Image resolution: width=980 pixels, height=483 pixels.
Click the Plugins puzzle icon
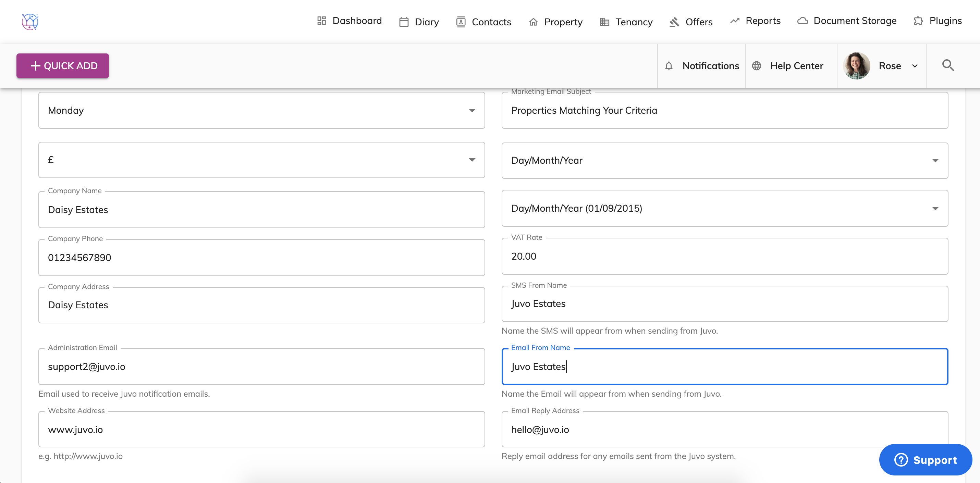[918, 21]
